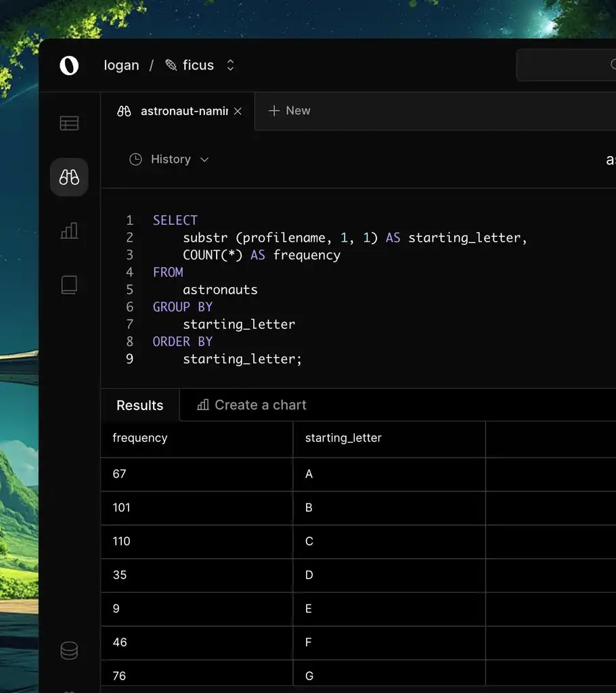Click the clock icon next to History
Viewport: 616px width, 693px height.
(136, 158)
